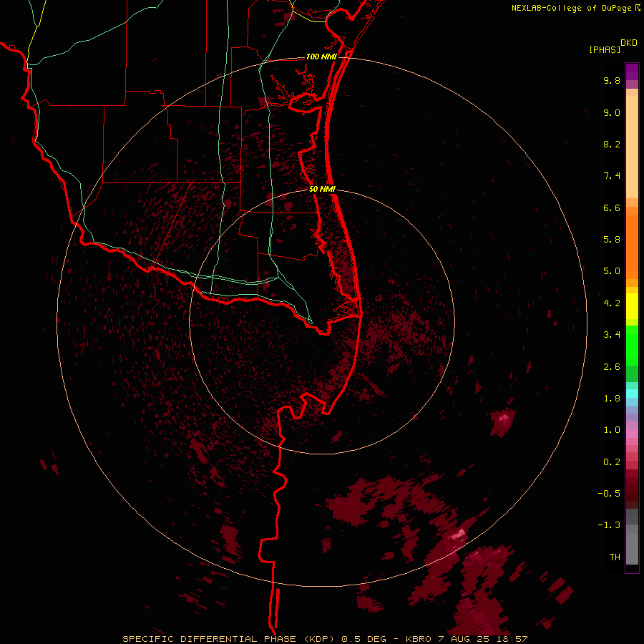Viewport: 644px width, 644px height.
Task: Pick the yellow band on the color scale
Action: [x=632, y=306]
